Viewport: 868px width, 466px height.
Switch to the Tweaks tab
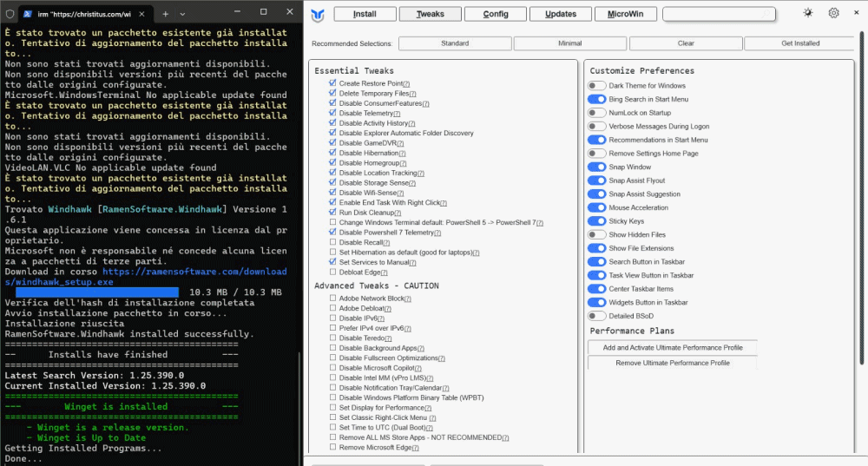tap(431, 14)
